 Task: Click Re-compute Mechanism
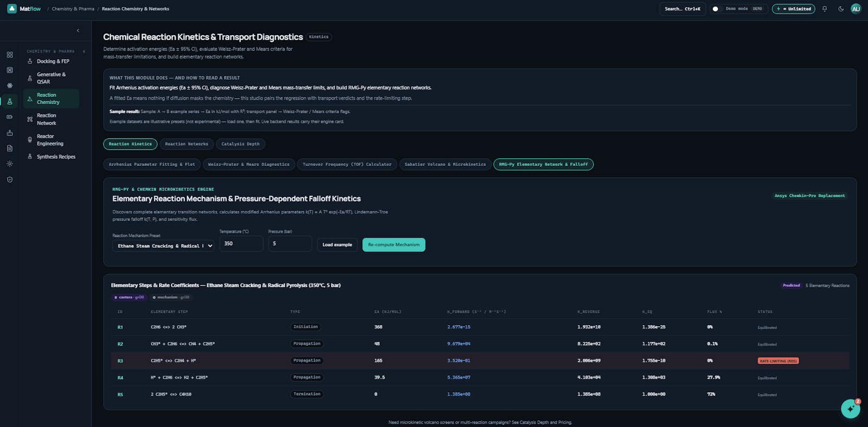pyautogui.click(x=394, y=245)
